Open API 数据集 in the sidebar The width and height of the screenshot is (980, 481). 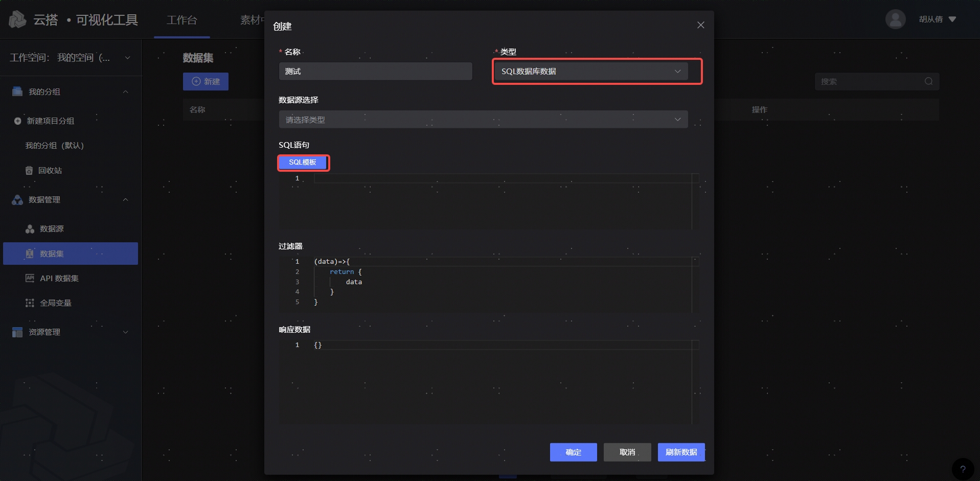click(59, 279)
